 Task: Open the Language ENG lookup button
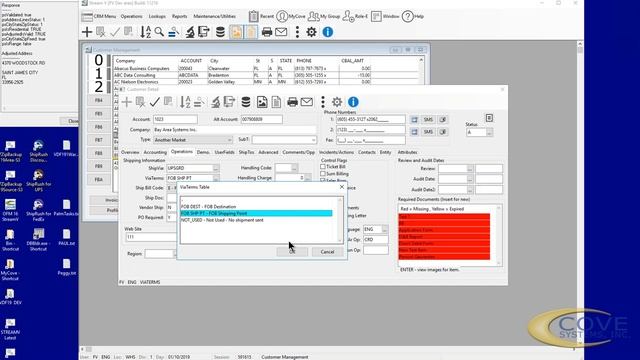tap(384, 229)
